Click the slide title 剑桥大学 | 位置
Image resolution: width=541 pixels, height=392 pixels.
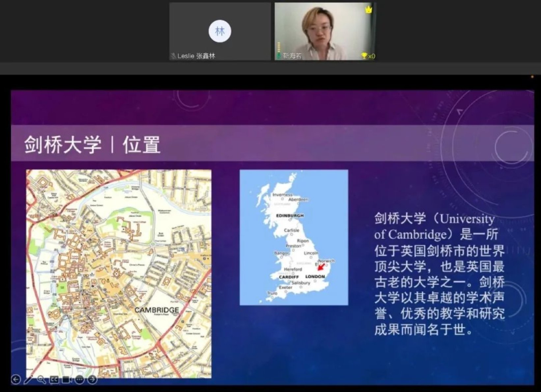coord(92,144)
